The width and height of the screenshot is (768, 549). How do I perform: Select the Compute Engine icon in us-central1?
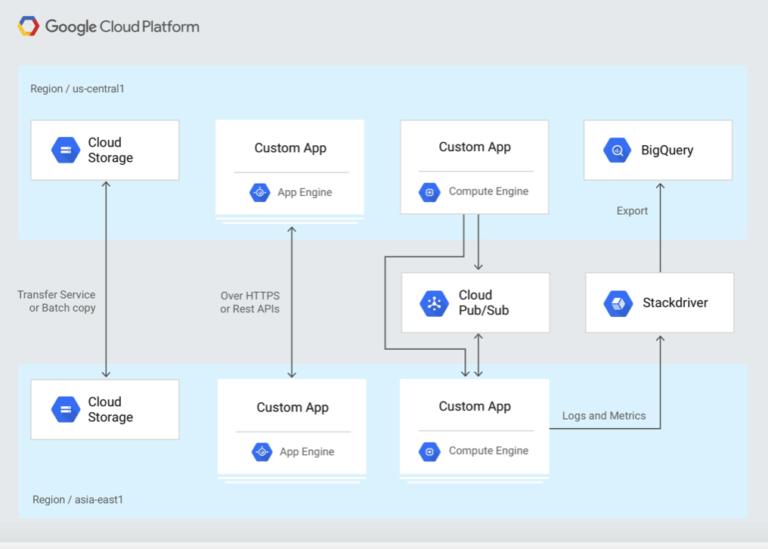click(x=430, y=191)
